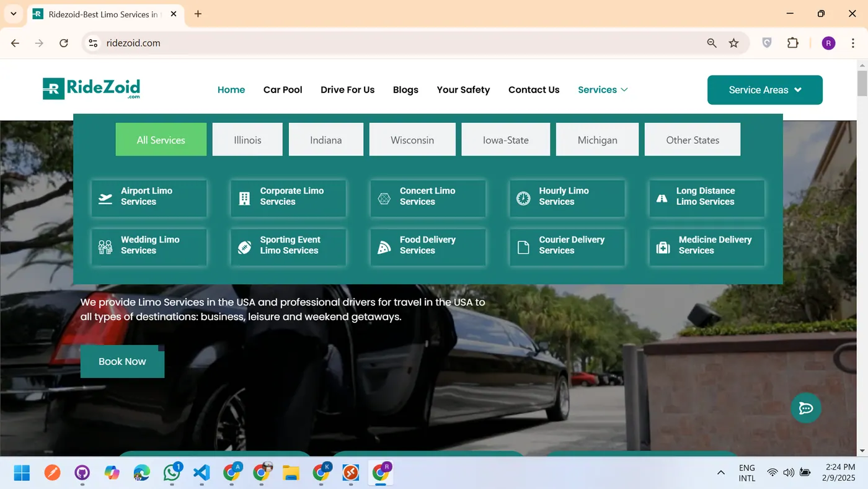This screenshot has height=489, width=868.
Task: Click the scrollbar down arrow
Action: tap(862, 451)
